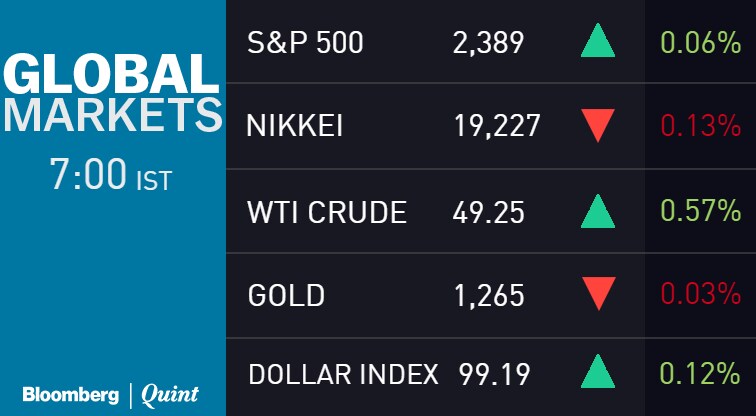Click the red down arrow in GOLD row
Screen dimensions: 756x416
tap(598, 296)
